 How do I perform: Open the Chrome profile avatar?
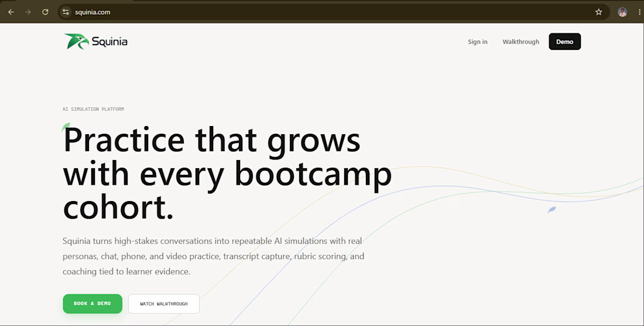coord(622,12)
